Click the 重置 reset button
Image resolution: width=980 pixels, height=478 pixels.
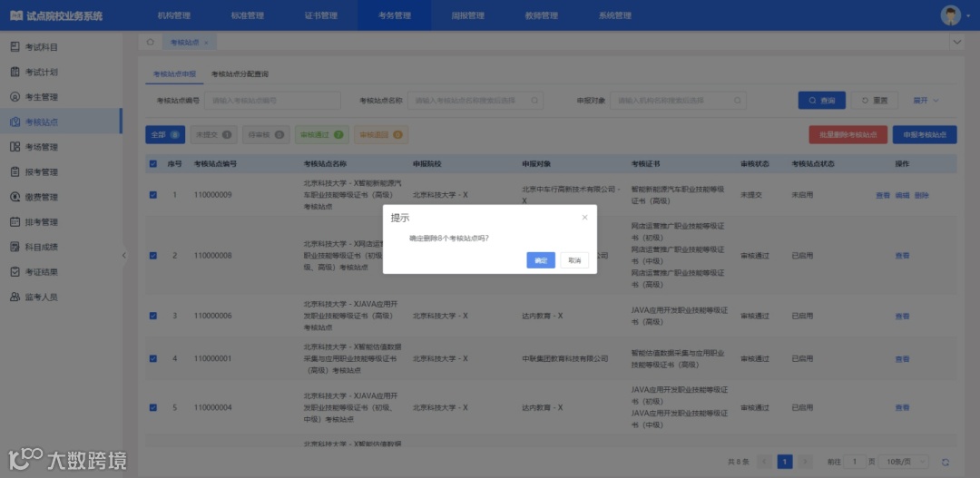point(875,100)
